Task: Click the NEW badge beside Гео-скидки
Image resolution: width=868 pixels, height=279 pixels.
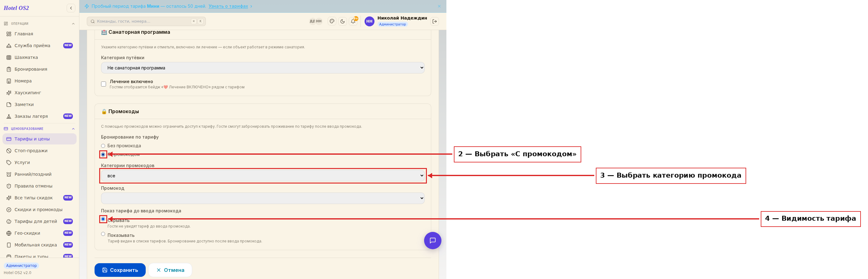Action: (x=68, y=233)
